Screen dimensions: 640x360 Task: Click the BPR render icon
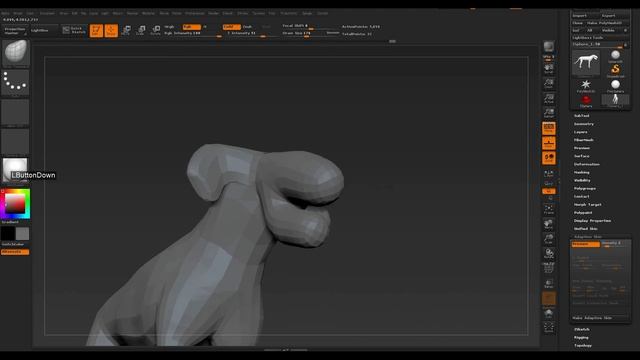click(549, 48)
